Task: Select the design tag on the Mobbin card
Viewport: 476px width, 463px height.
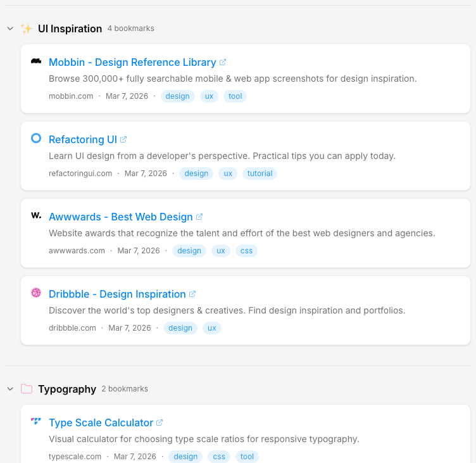Action: [178, 96]
